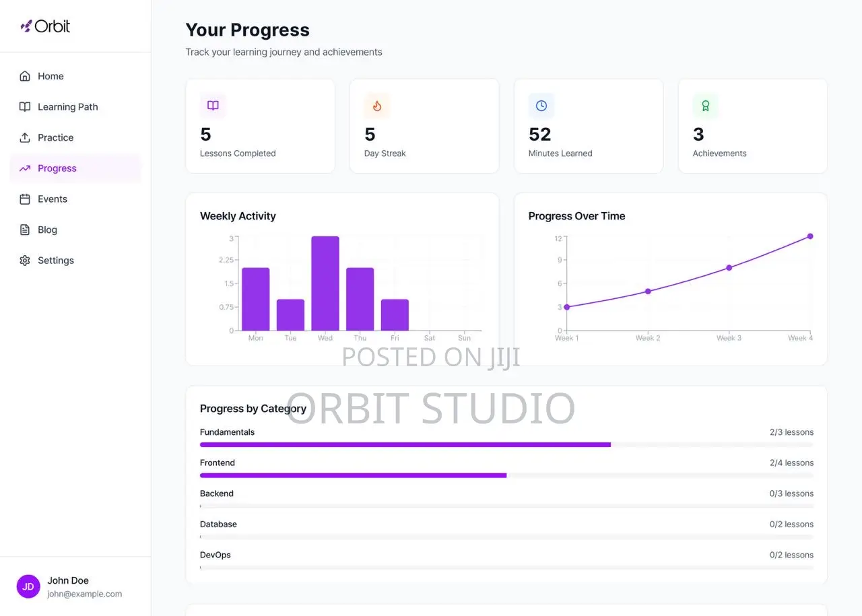Screen dimensions: 862x616
Task: Click the Progress Over Time heading
Action: tap(577, 216)
